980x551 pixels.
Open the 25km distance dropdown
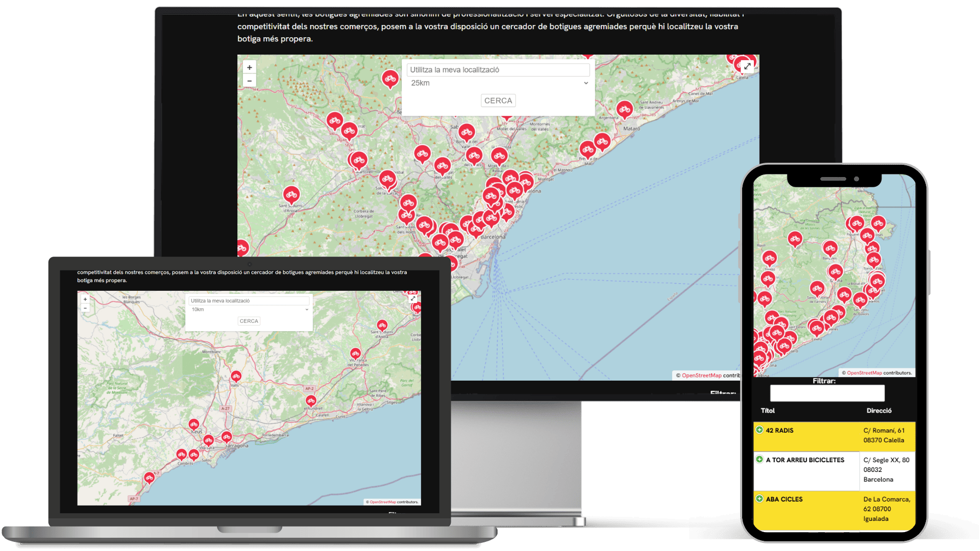click(498, 83)
